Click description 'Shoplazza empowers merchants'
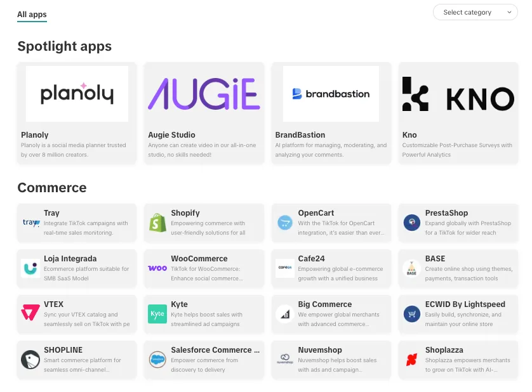The width and height of the screenshot is (532, 392). [x=467, y=360]
